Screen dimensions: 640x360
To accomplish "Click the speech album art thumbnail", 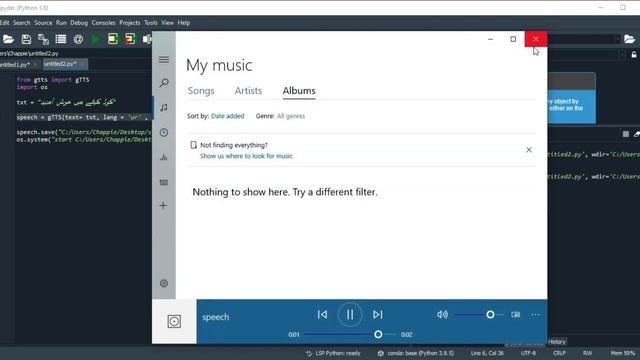I will (x=174, y=321).
